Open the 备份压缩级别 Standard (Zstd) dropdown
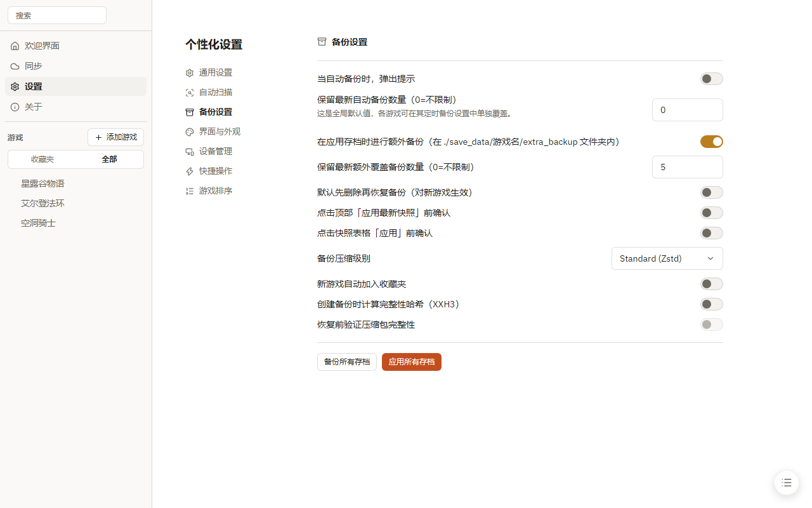This screenshot has height=508, width=812. click(x=667, y=258)
